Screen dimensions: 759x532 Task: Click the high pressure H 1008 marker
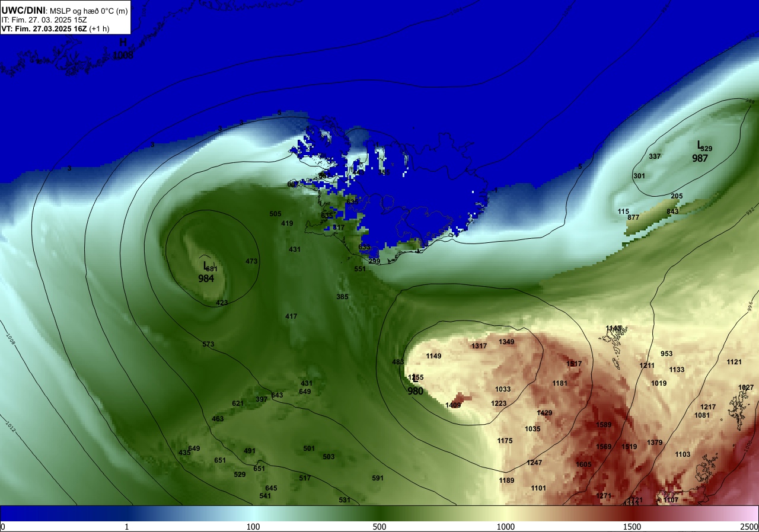click(x=123, y=49)
